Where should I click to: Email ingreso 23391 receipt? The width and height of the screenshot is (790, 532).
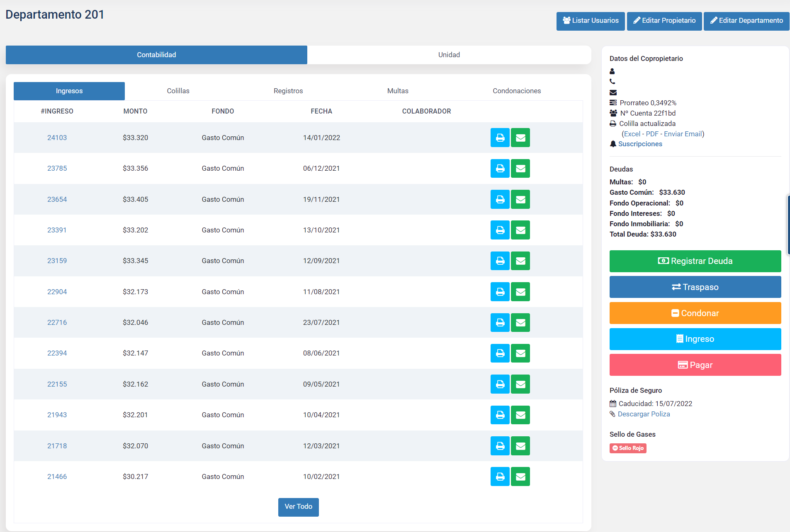[x=520, y=230]
